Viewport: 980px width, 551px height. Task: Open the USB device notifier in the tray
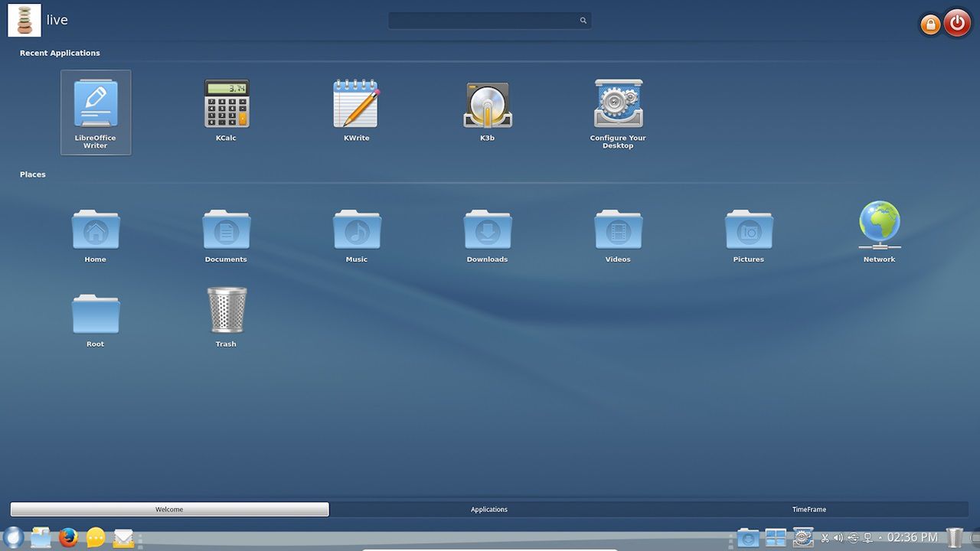tap(852, 537)
